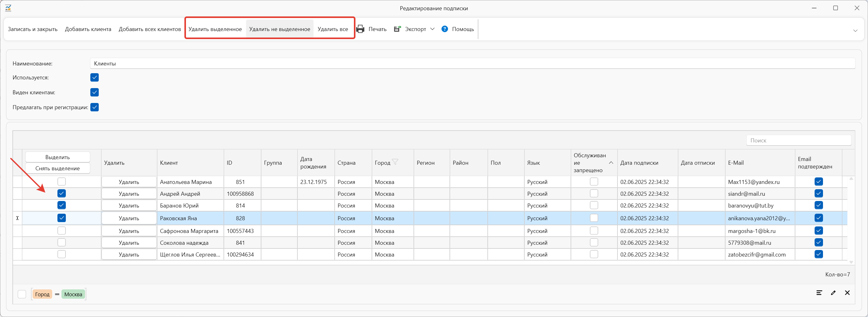Image resolution: width=868 pixels, height=317 pixels.
Task: Click Удалить выделенное
Action: pyautogui.click(x=215, y=29)
